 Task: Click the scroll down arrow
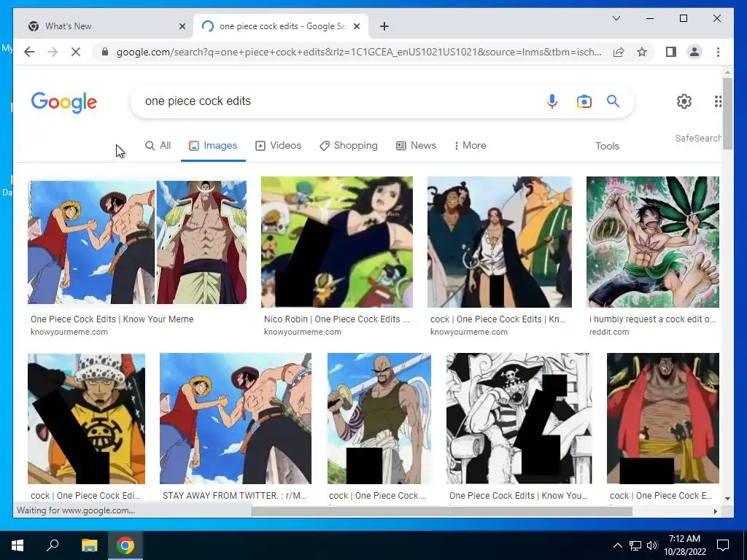click(727, 499)
